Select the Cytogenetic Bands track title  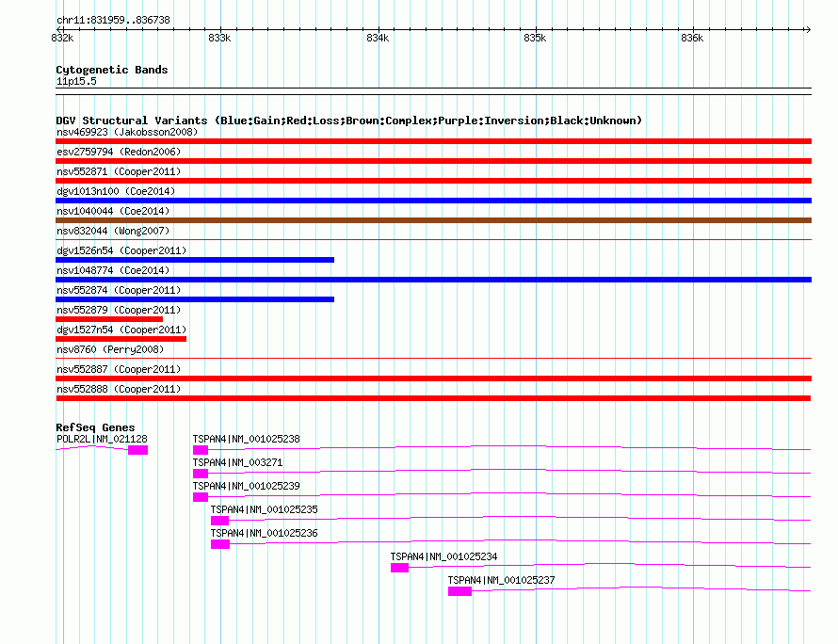click(112, 70)
